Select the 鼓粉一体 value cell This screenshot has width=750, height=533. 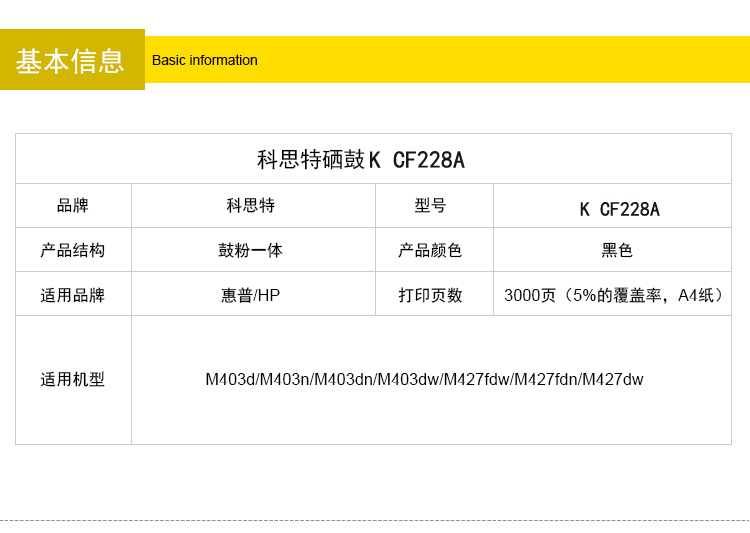251,250
